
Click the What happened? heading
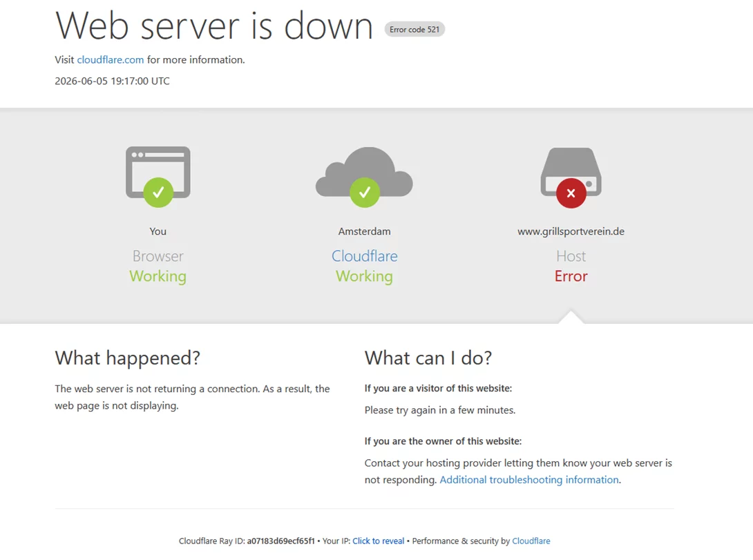(x=127, y=358)
